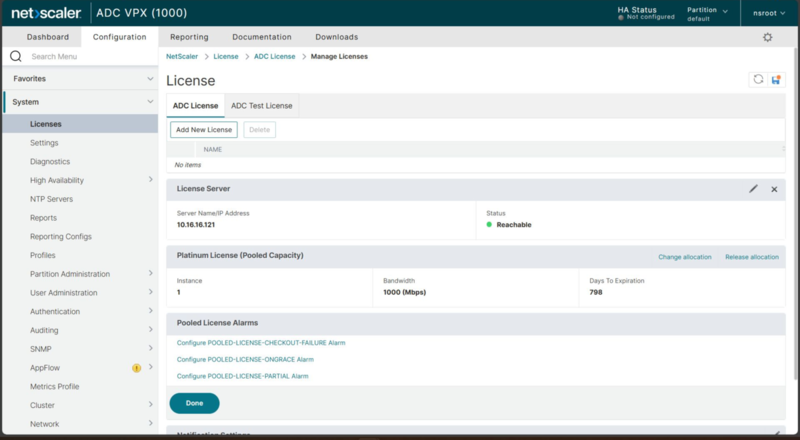Click Manage Licenses breadcrumb text
Image resolution: width=800 pixels, height=440 pixels.
tap(339, 56)
